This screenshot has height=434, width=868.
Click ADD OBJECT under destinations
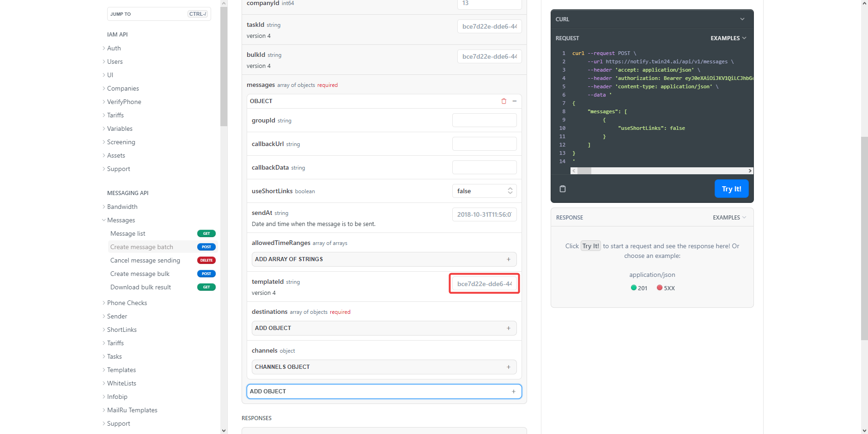[384, 328]
